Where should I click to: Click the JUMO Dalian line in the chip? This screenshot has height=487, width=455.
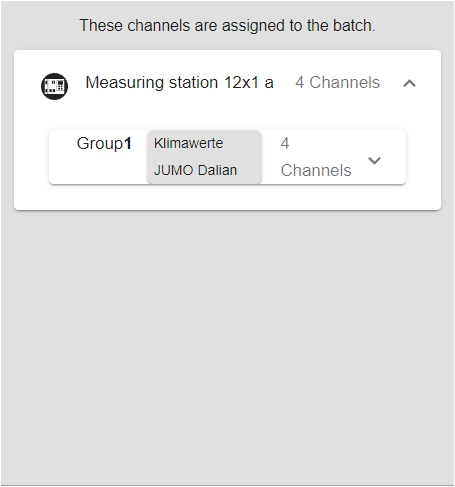[195, 170]
